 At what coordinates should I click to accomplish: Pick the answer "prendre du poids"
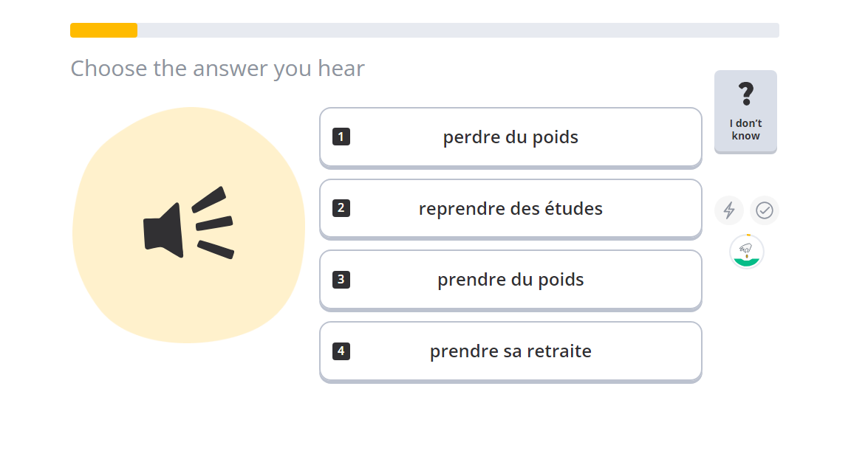point(510,280)
